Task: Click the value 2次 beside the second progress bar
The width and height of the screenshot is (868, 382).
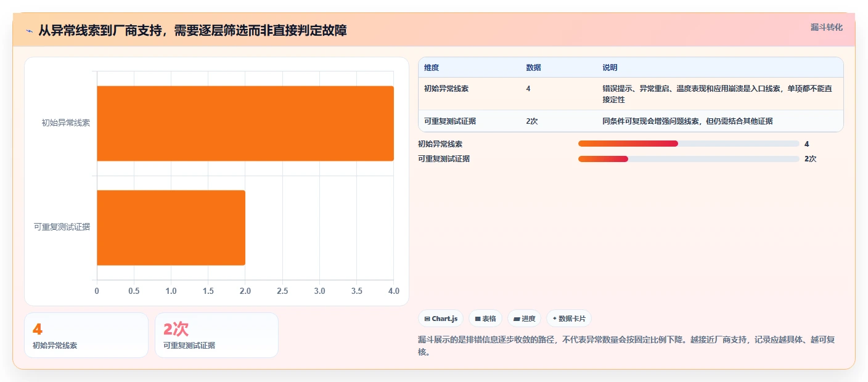Action: pos(811,158)
